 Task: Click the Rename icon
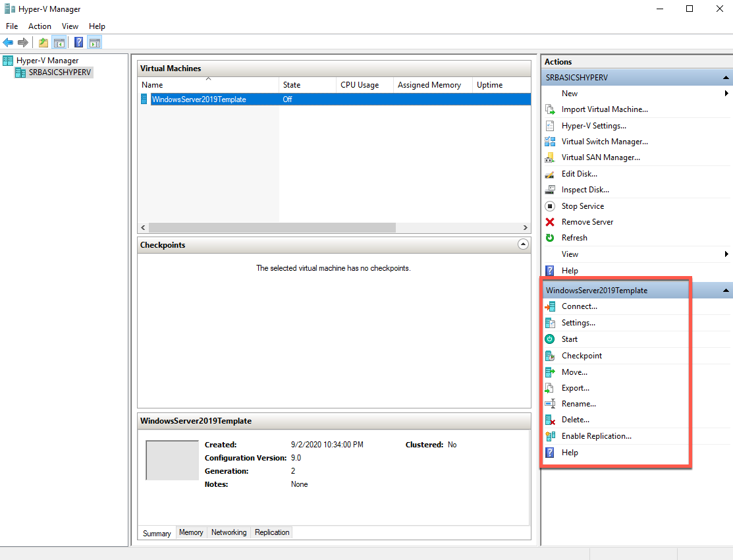550,404
